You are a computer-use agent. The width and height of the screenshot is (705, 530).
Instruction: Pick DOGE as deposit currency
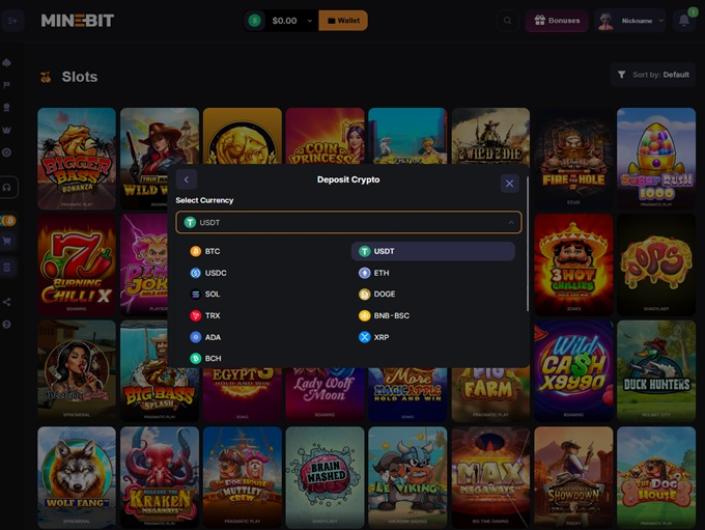pos(384,294)
